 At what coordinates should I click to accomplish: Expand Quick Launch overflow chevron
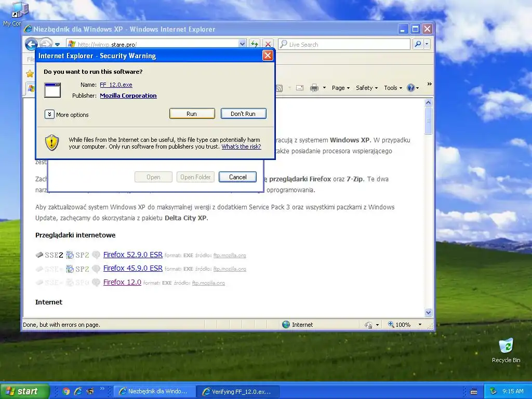pos(102,389)
